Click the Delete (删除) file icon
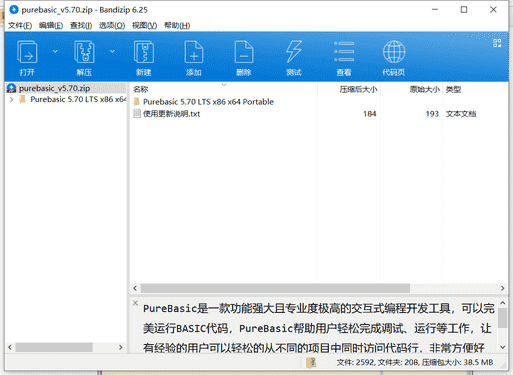The image size is (513, 375). pyautogui.click(x=244, y=52)
